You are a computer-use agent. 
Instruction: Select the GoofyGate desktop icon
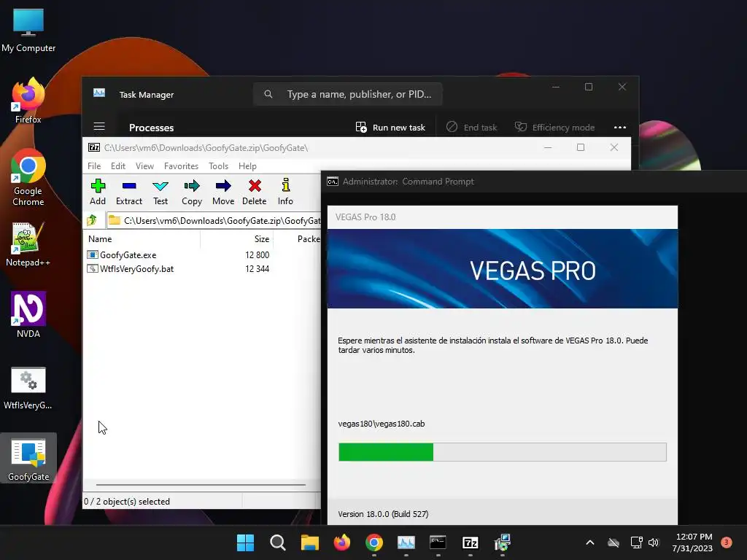28,459
